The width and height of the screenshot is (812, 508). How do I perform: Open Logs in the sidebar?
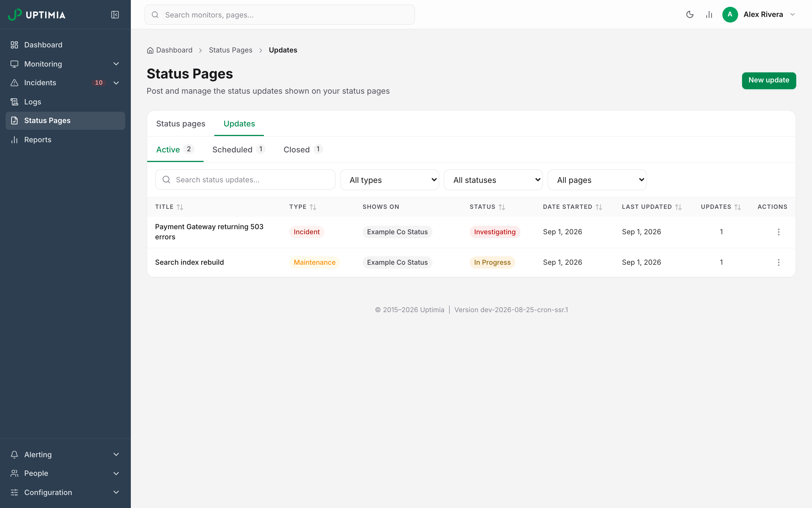[65, 102]
